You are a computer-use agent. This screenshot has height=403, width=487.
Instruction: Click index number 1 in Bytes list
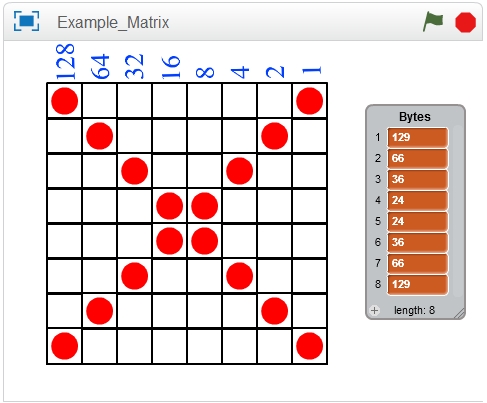[378, 137]
